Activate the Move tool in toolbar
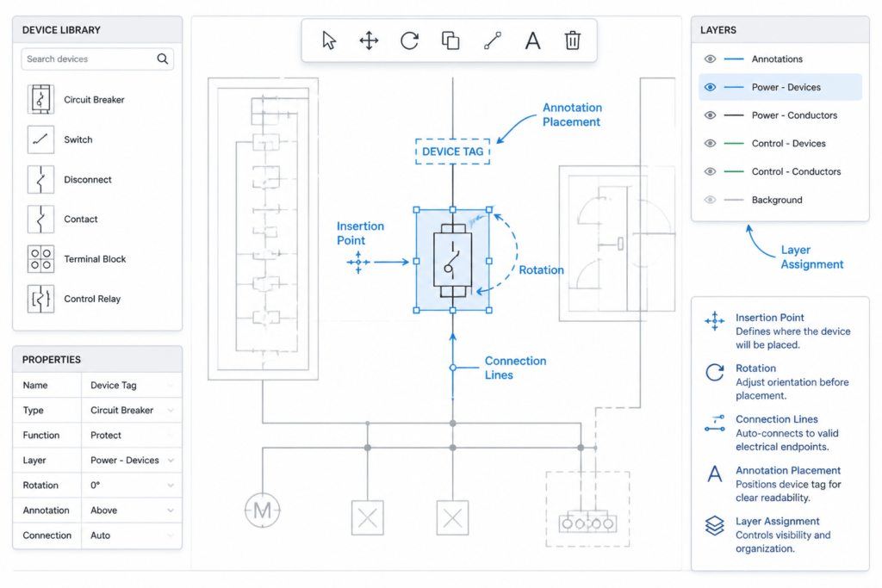Screen dimensions: 882x588 pyautogui.click(x=369, y=40)
